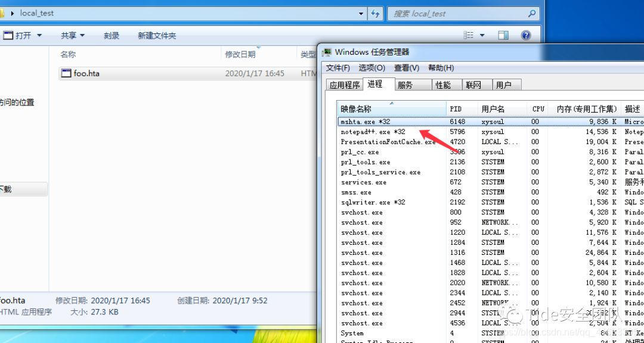Expand the 打开 button dropdown arrow
This screenshot has width=644, height=343.
click(39, 35)
